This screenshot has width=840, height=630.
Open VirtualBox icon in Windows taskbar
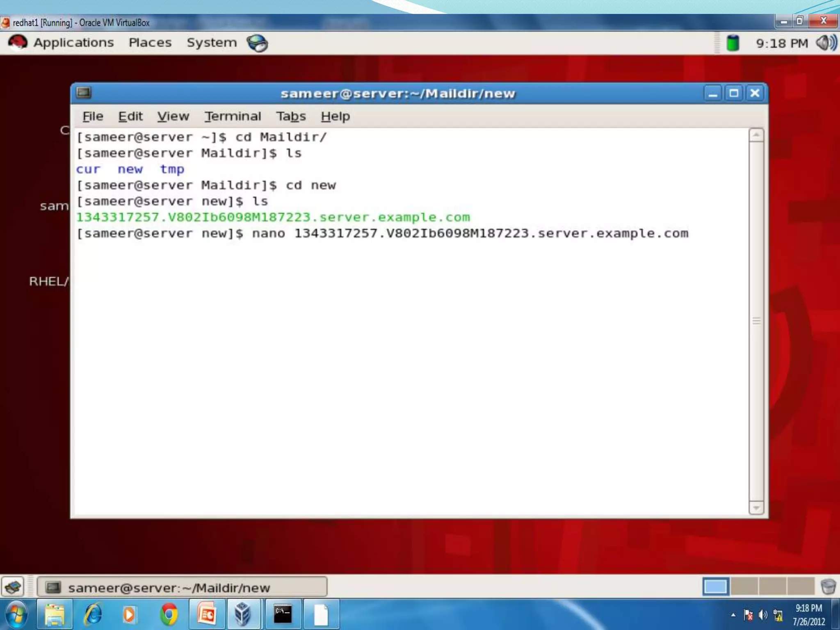(242, 614)
